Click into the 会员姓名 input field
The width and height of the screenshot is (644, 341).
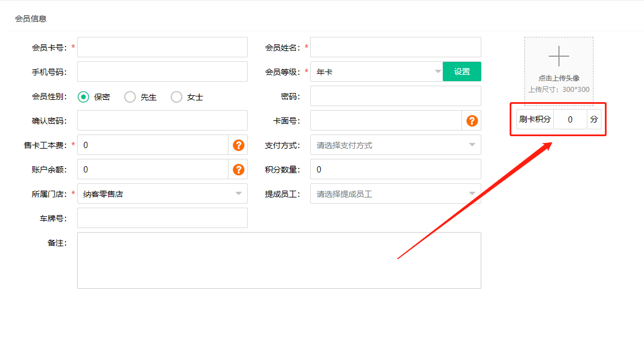click(x=395, y=48)
